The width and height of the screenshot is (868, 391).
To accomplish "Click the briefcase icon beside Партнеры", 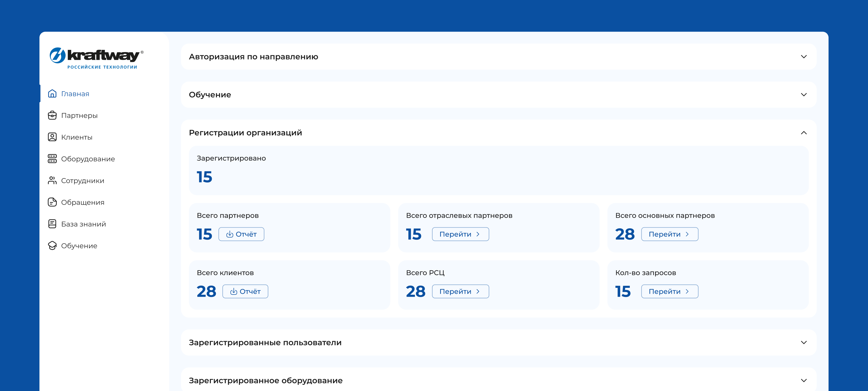I will (52, 115).
